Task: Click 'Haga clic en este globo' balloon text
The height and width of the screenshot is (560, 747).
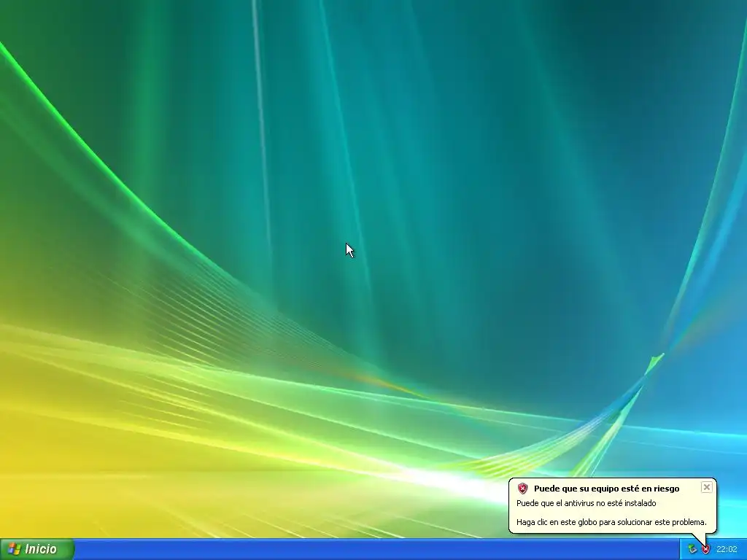Action: [x=611, y=522]
